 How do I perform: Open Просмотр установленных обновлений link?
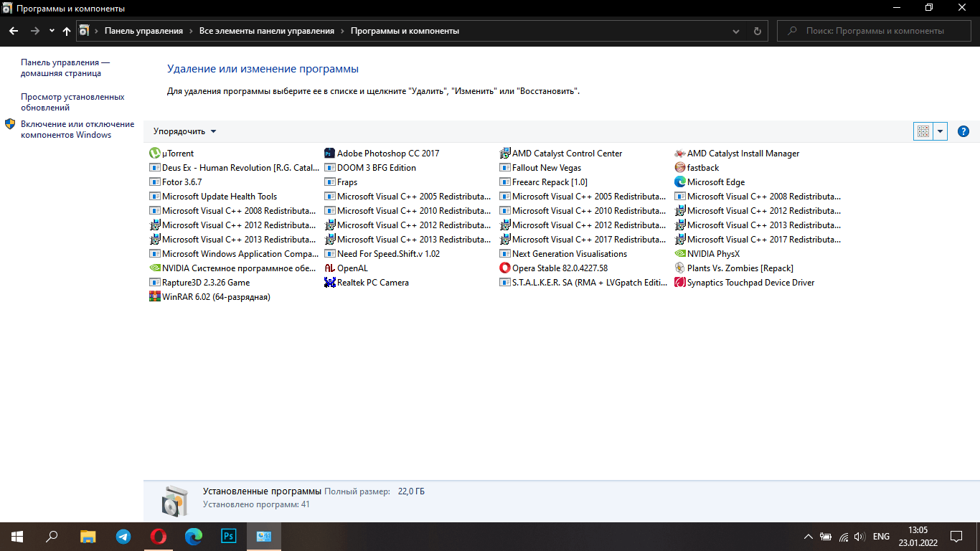(72, 102)
